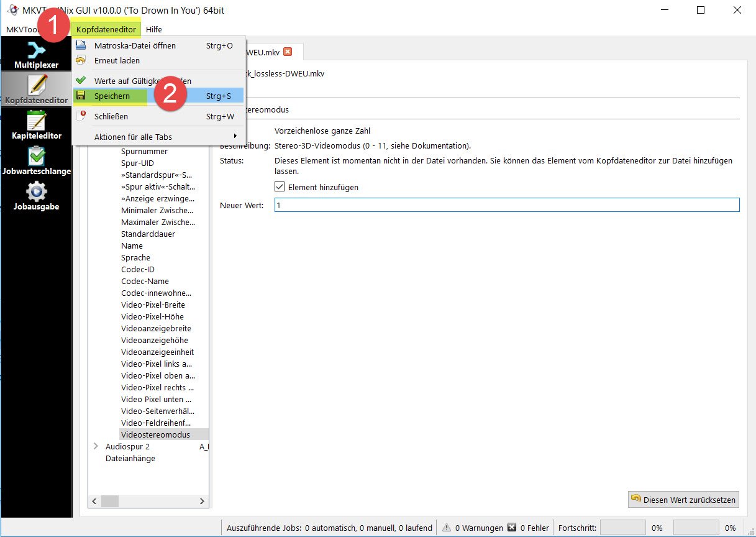Click the warnings triangle icon in status bar
This screenshot has width=756, height=537.
pyautogui.click(x=447, y=528)
